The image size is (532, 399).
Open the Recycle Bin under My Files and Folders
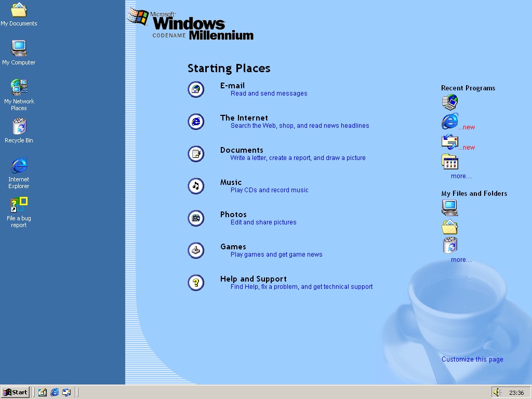pos(450,245)
